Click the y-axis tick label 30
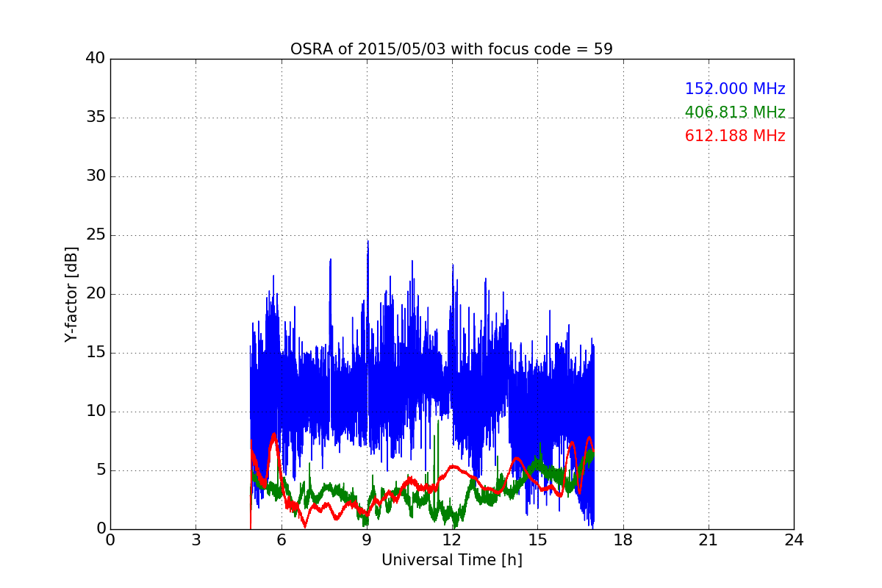882x588 pixels. 96,176
